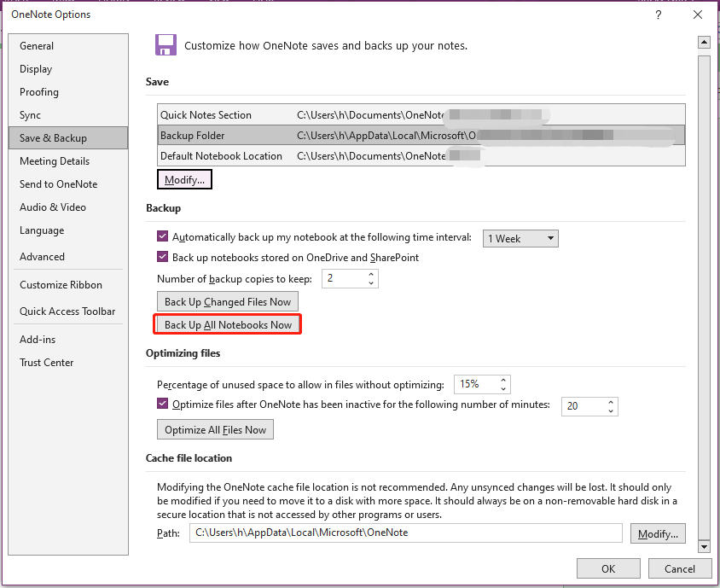
Task: Open the backup interval dropdown showing 1 Week
Action: 520,238
